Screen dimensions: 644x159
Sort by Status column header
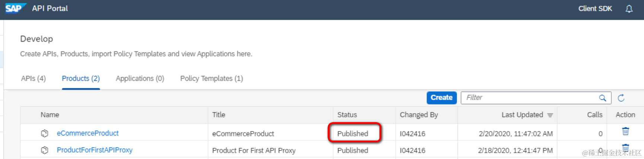pyautogui.click(x=347, y=115)
